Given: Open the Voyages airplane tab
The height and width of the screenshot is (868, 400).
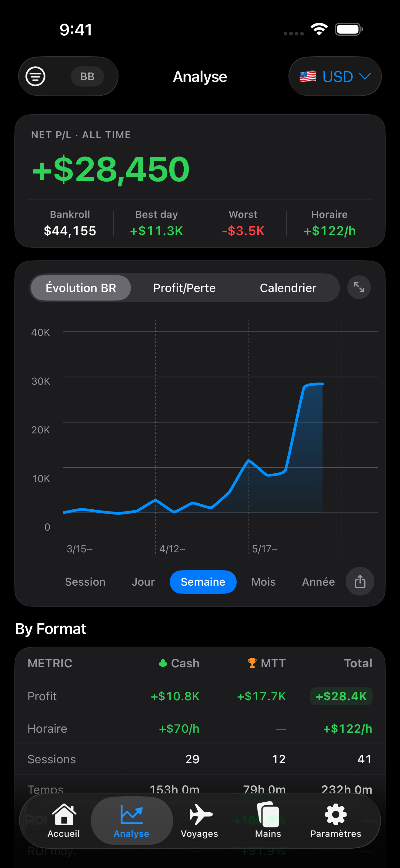Looking at the screenshot, I should [200, 821].
